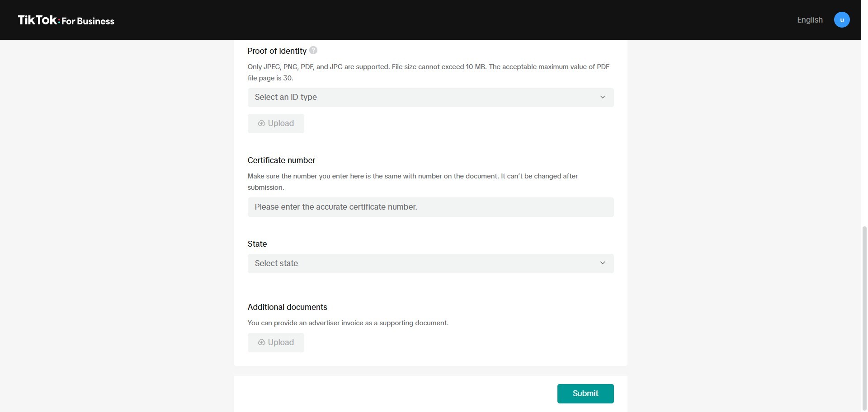Click the advertiser invoice supporting document hint

pos(348,323)
